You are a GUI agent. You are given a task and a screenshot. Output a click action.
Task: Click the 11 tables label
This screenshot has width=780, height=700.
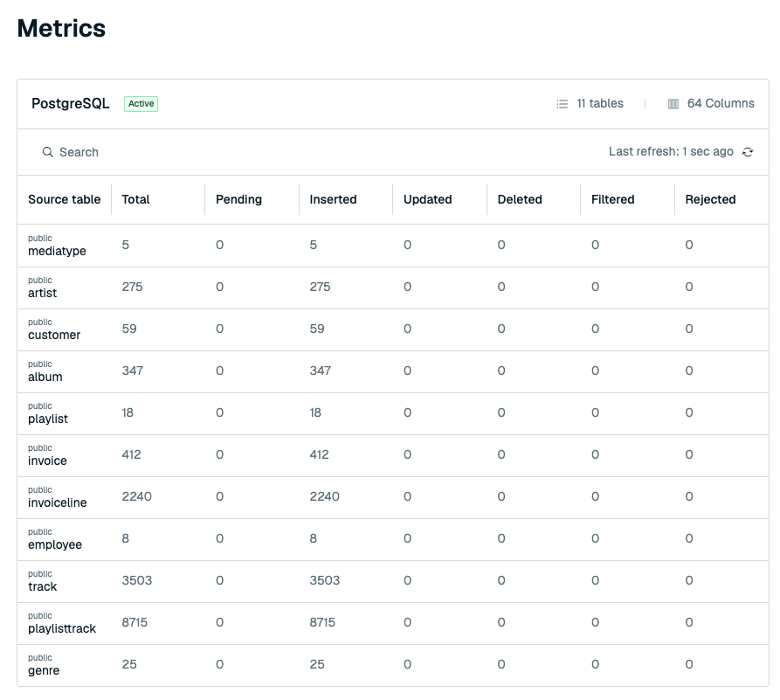600,103
